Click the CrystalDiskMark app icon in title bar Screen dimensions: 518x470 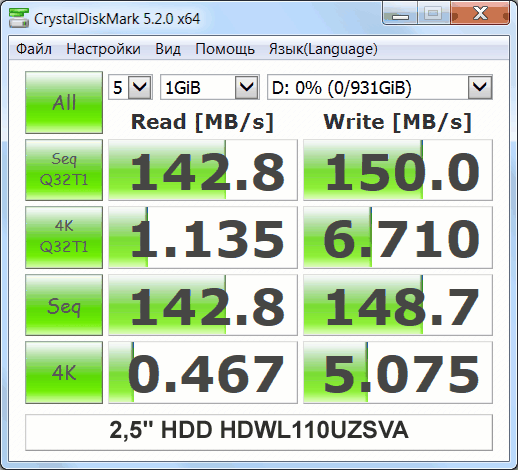click(x=18, y=18)
